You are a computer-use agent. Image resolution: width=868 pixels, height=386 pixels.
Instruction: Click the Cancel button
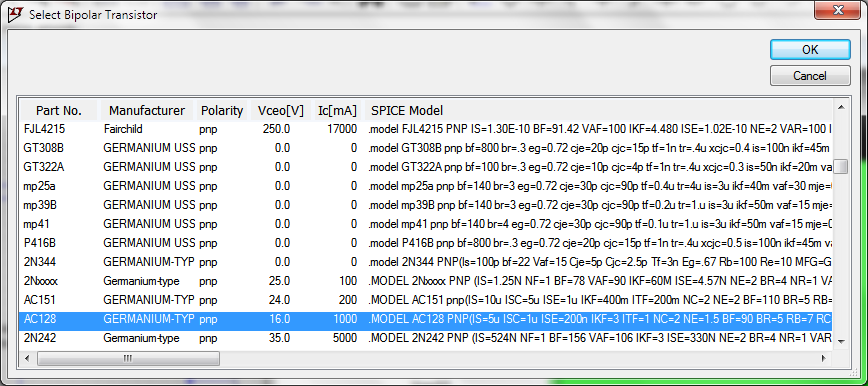810,75
